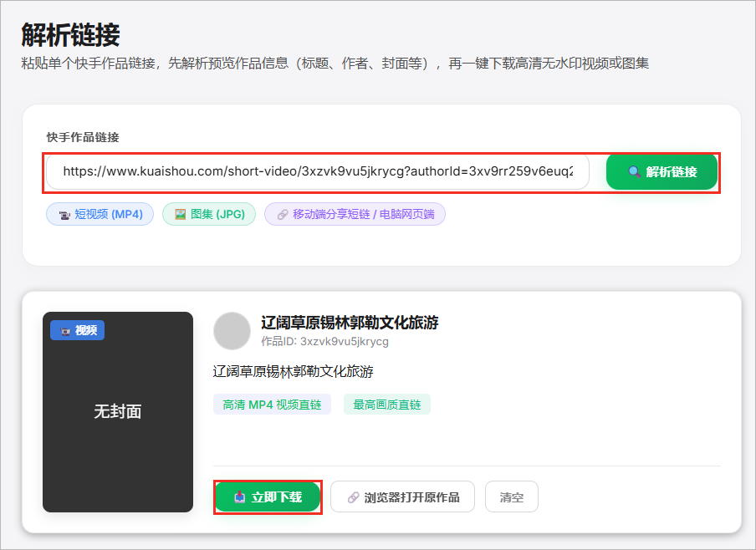Click the 无封面 video cover thumbnail

pyautogui.click(x=118, y=412)
